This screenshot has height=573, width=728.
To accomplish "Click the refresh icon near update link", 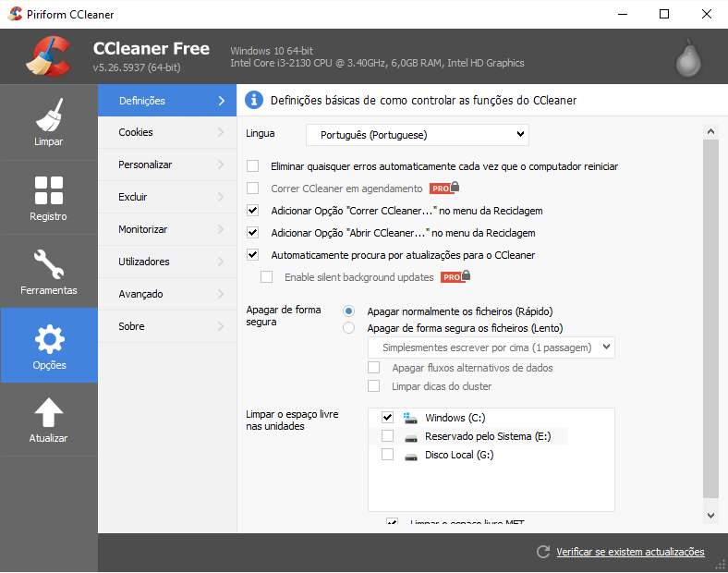I will [x=543, y=552].
